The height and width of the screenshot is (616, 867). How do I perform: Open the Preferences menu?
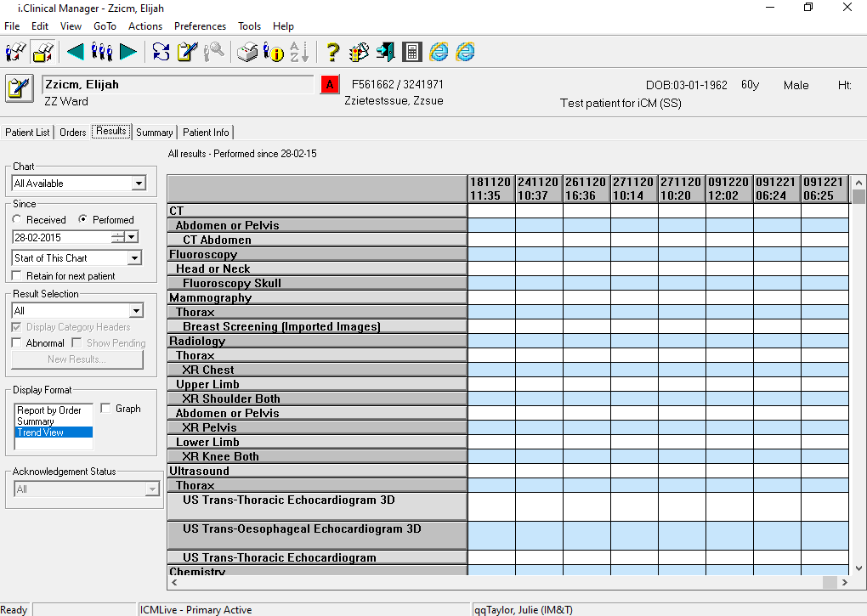(x=200, y=26)
